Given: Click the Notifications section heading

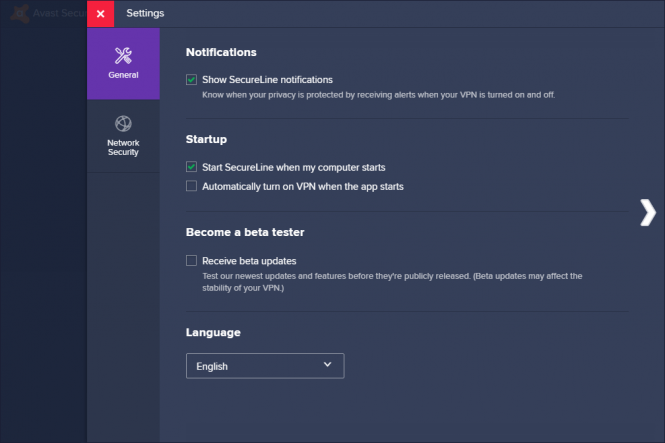Looking at the screenshot, I should [x=221, y=52].
